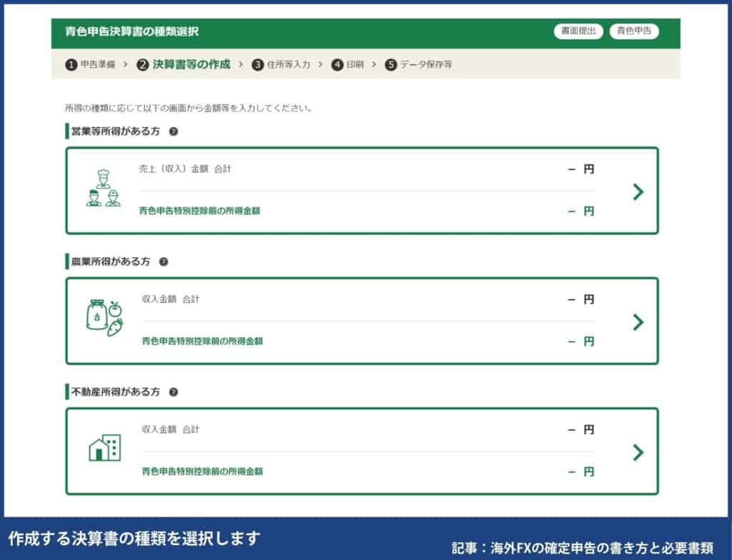Click 収入金額 合計 in 農業所得 card
The width and height of the screenshot is (732, 560).
[x=170, y=299]
